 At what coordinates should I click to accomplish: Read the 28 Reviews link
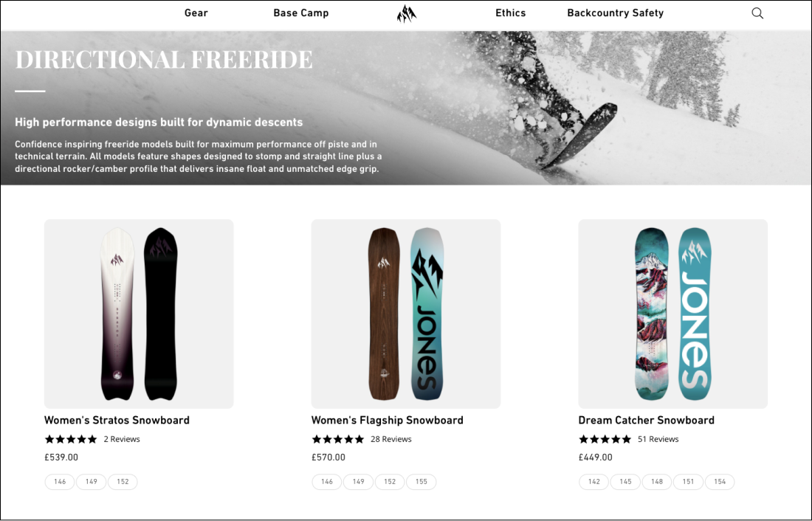click(x=391, y=439)
